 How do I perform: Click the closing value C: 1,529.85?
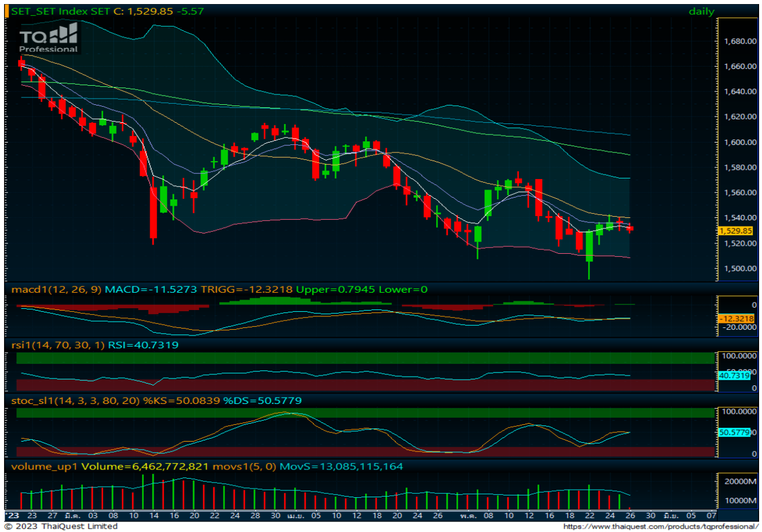(143, 11)
